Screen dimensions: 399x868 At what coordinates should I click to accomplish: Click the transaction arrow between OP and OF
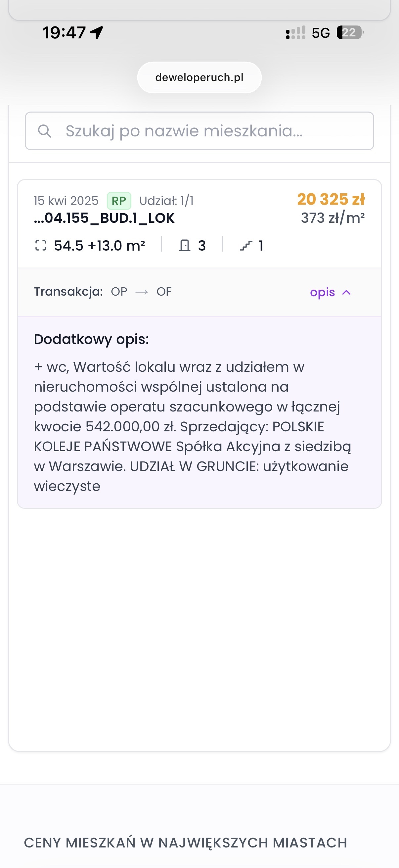pos(142,292)
